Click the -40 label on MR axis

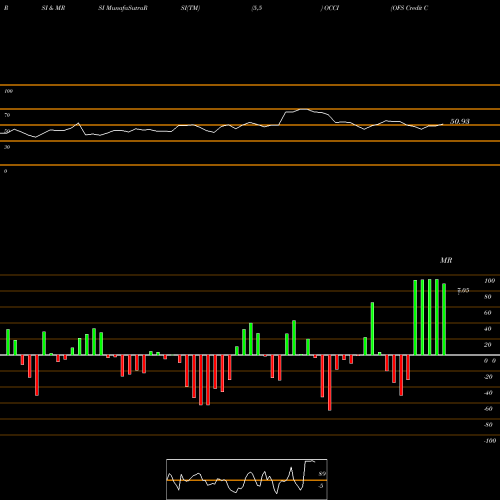click(488, 393)
